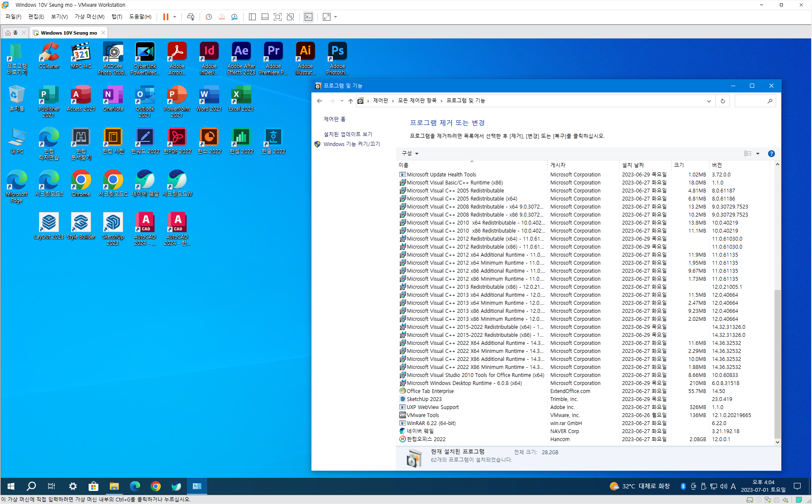The height and width of the screenshot is (504, 812).
Task: Open the VMware console view icon
Action: (309, 17)
